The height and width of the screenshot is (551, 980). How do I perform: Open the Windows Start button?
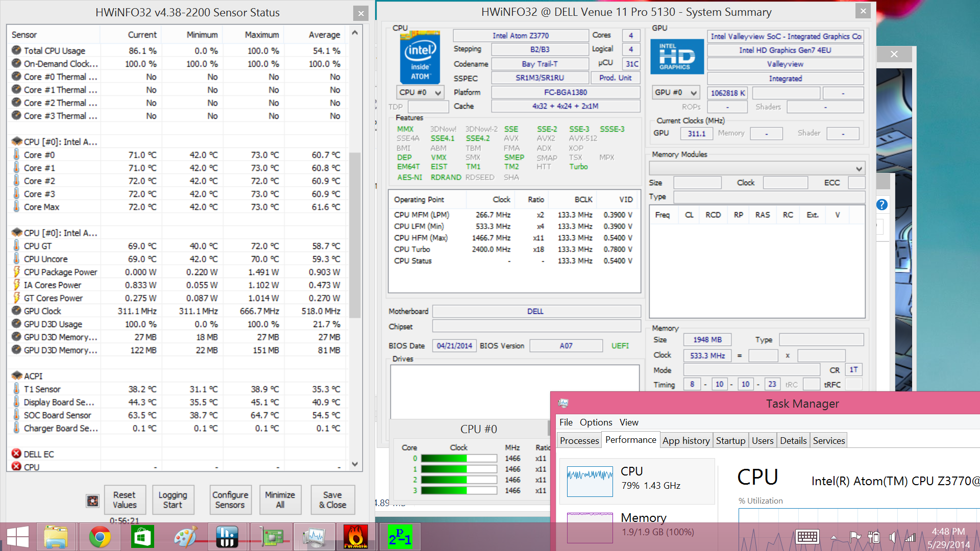pos(18,537)
